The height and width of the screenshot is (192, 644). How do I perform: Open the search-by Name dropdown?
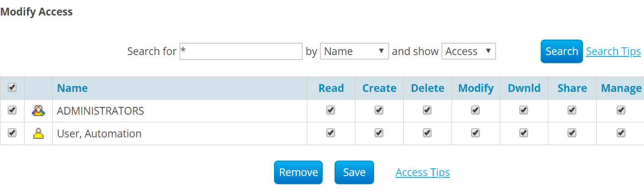pos(355,51)
